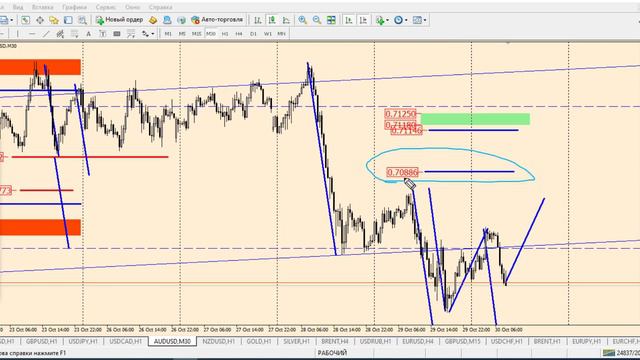Switch timeframe to M15

196,34
